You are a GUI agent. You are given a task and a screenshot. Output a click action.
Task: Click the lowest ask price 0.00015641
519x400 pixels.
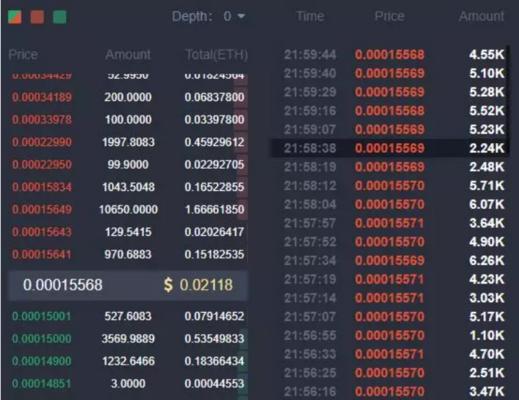tap(42, 255)
